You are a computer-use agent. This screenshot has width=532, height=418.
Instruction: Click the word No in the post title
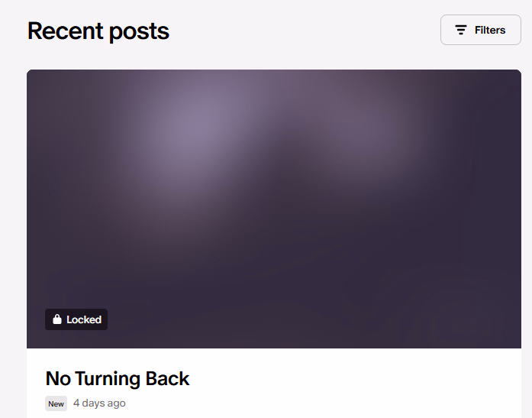point(58,378)
